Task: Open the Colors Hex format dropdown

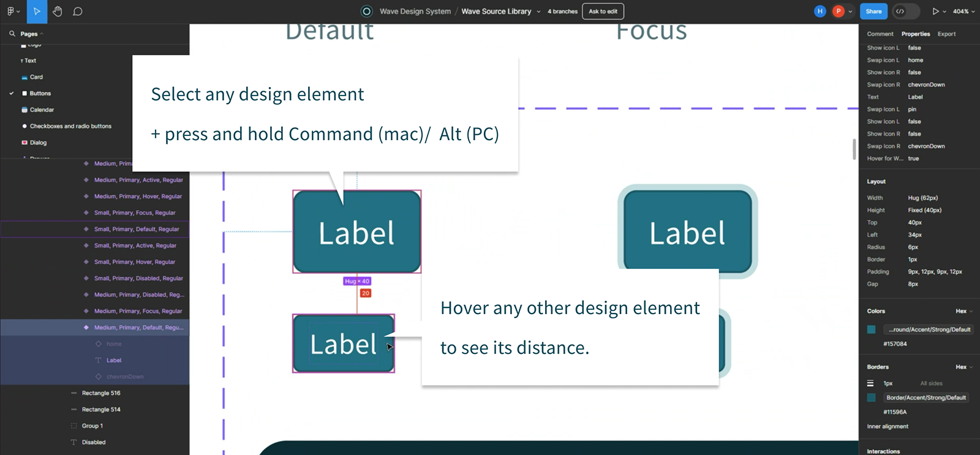Action: (x=964, y=311)
